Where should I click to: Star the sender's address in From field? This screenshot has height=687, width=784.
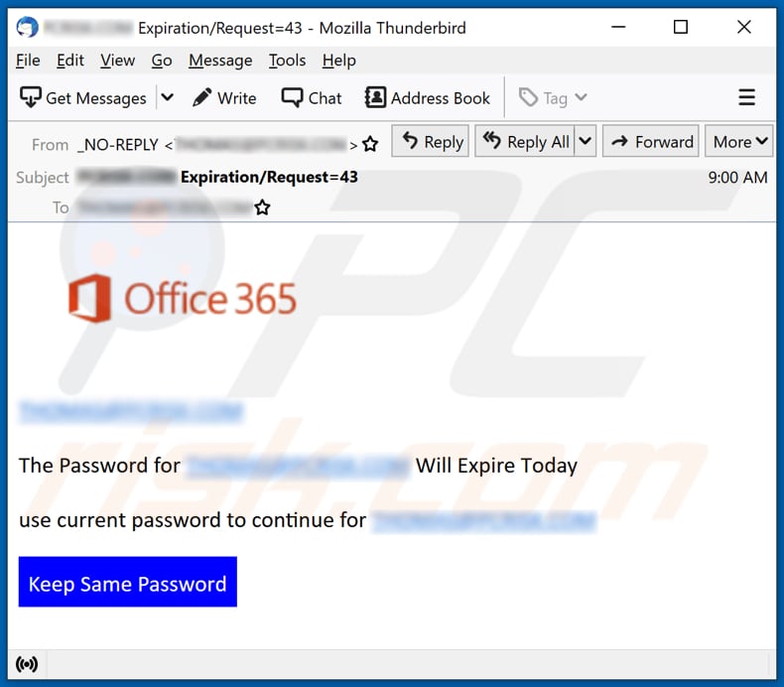click(370, 145)
